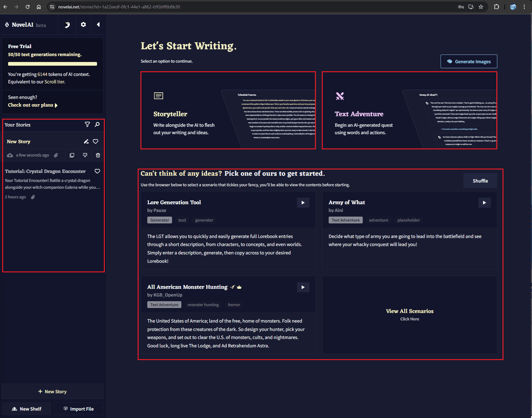
Task: Bookmark this page with the star icon
Action: pyautogui.click(x=481, y=7)
